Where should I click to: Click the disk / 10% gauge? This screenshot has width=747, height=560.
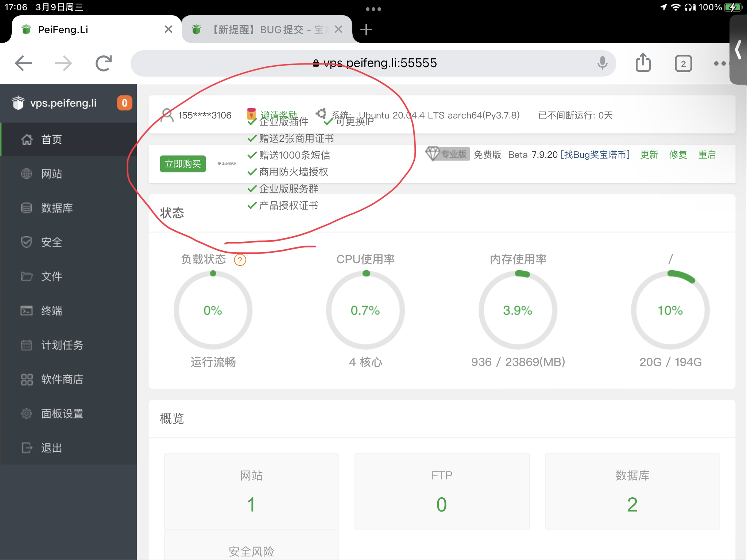pyautogui.click(x=670, y=310)
